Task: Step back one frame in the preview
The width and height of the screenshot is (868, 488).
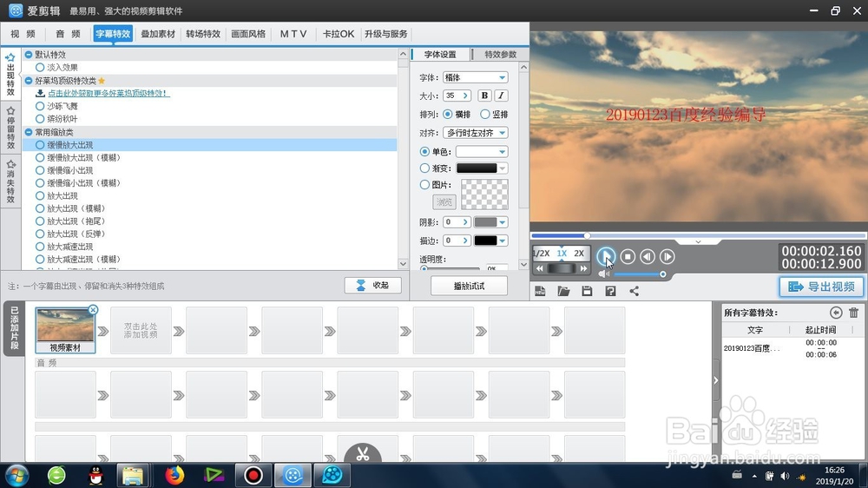Action: click(x=648, y=256)
